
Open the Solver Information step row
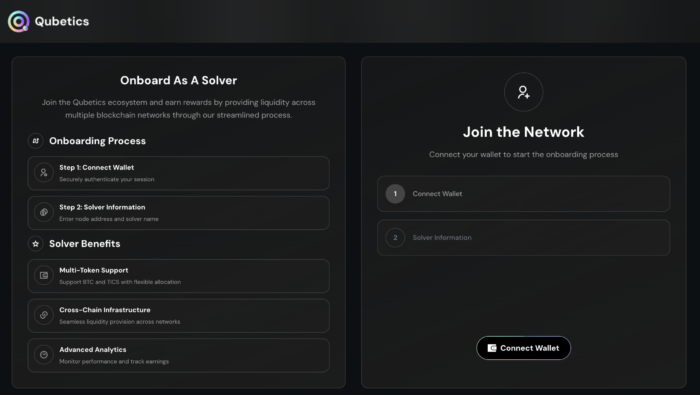click(524, 237)
